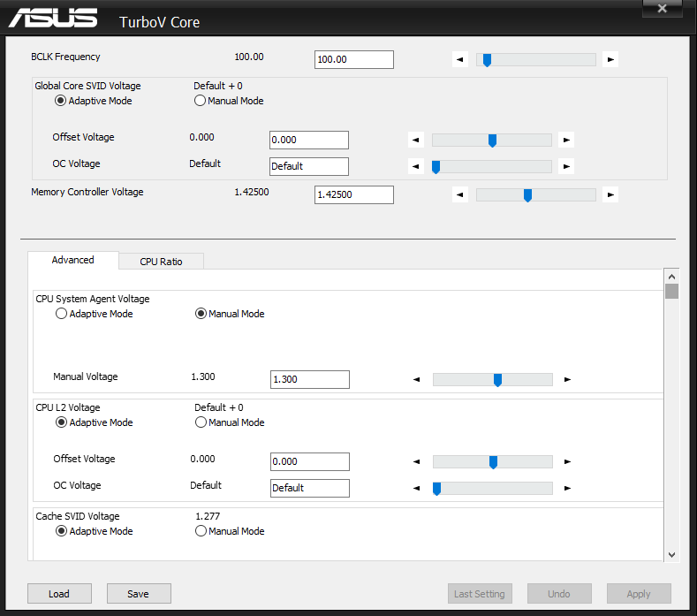Click the BCLK Frequency input field
The height and width of the screenshot is (616, 697).
point(353,59)
